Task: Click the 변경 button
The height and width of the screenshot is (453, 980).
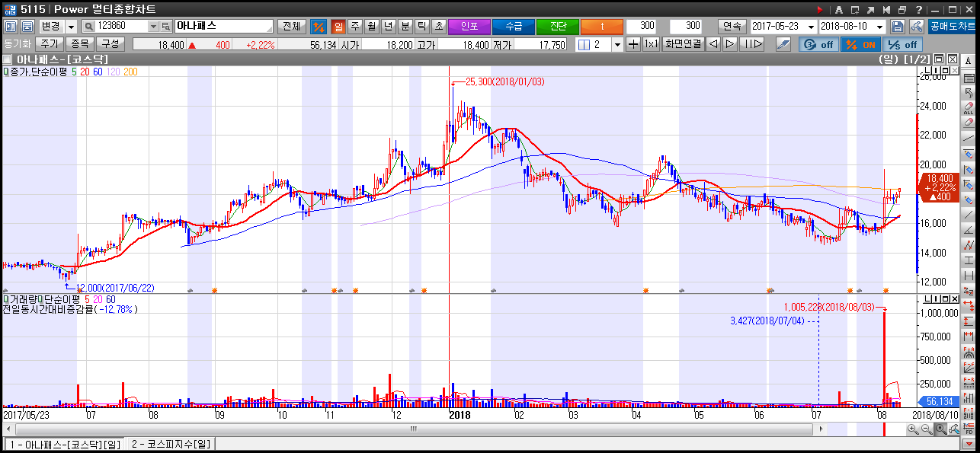Action: point(50,26)
